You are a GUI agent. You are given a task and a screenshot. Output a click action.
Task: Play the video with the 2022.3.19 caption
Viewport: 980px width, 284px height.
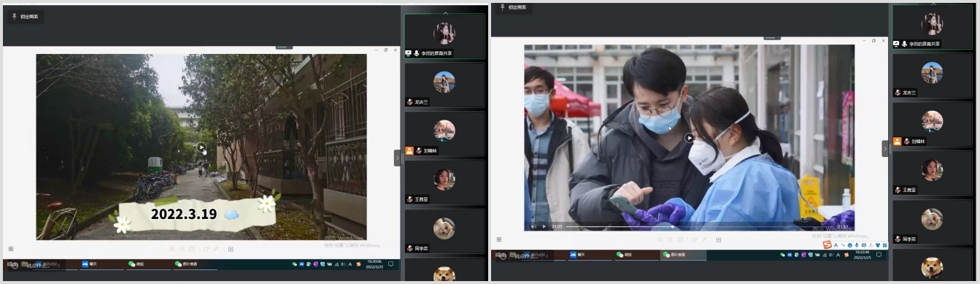201,147
